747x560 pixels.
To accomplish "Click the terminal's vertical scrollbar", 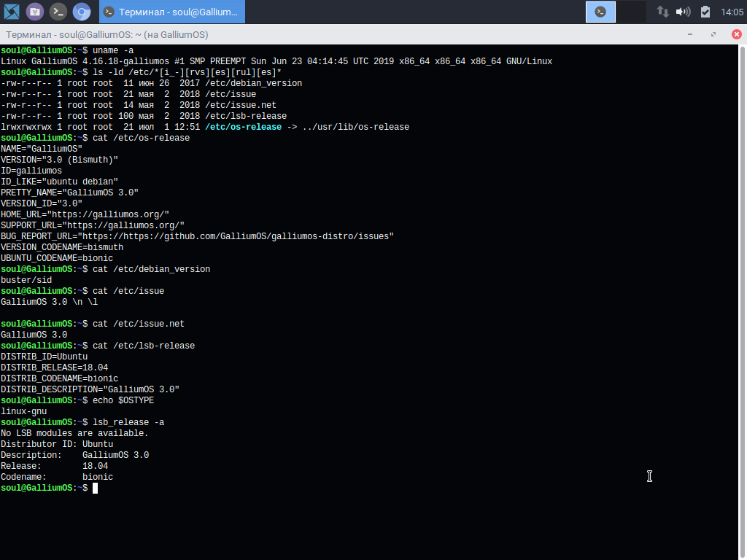I will (x=742, y=303).
